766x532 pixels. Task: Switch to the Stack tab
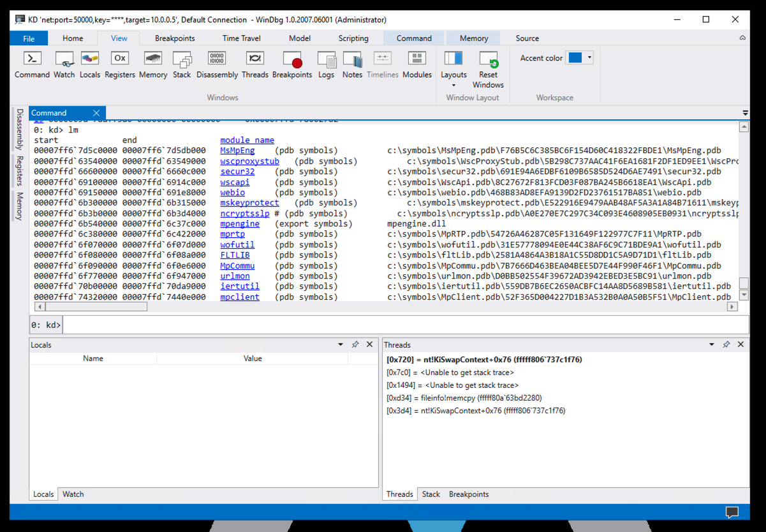431,494
